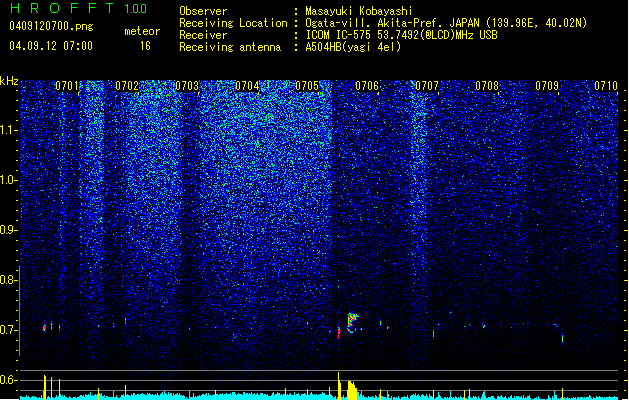Image resolution: width=629 pixels, height=400 pixels.
Task: Click the meteor label
Action: [x=142, y=31]
